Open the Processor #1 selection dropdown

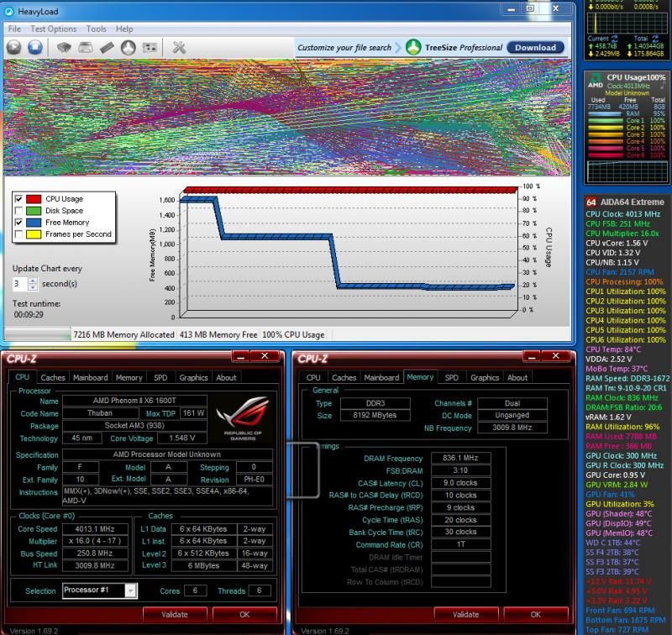coord(130,590)
